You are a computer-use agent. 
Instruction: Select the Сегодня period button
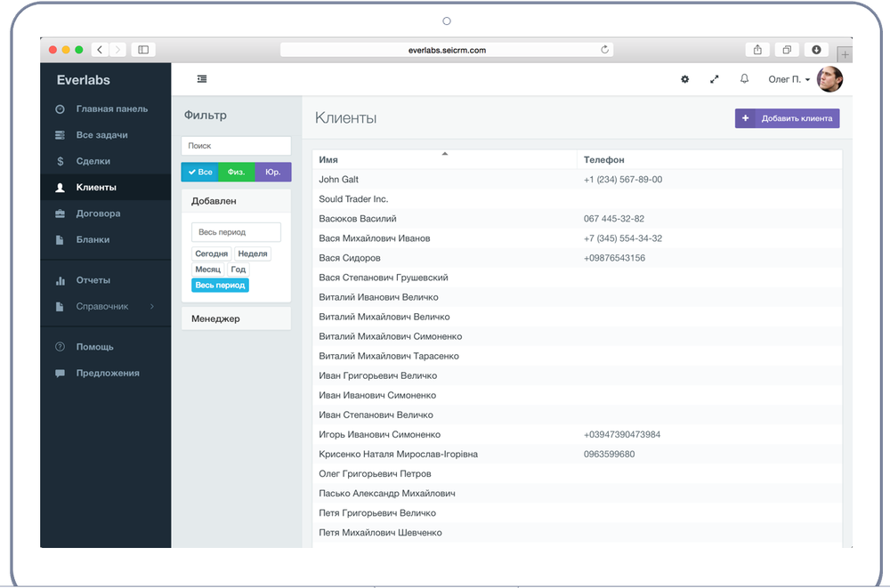[x=211, y=253]
